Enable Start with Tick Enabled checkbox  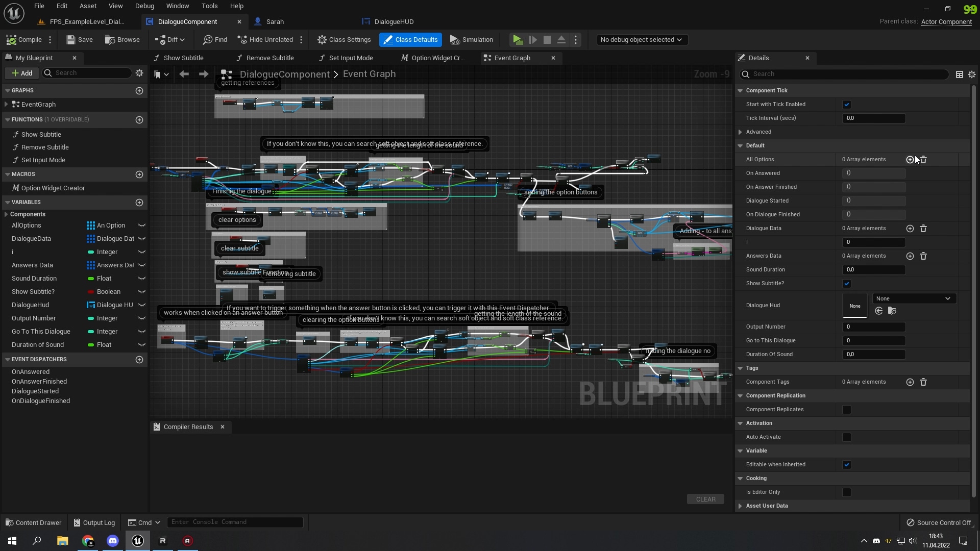point(847,104)
